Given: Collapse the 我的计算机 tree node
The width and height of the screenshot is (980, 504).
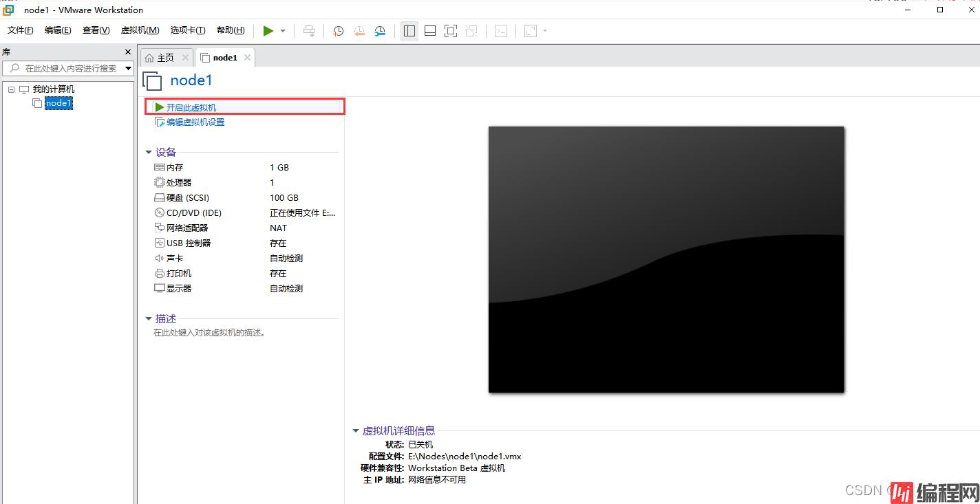Looking at the screenshot, I should pyautogui.click(x=12, y=89).
